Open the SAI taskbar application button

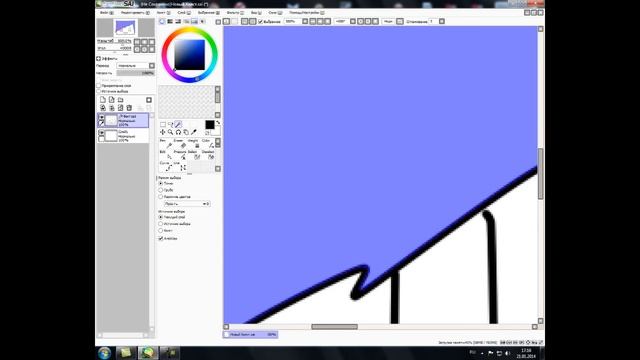coord(148,353)
